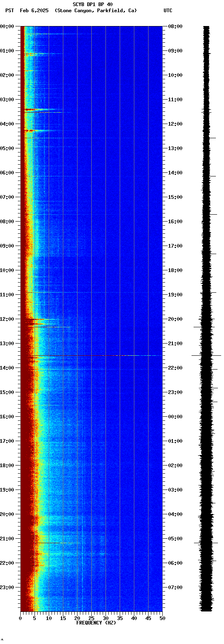Select the 01:00 label on the PST axis

7,51
